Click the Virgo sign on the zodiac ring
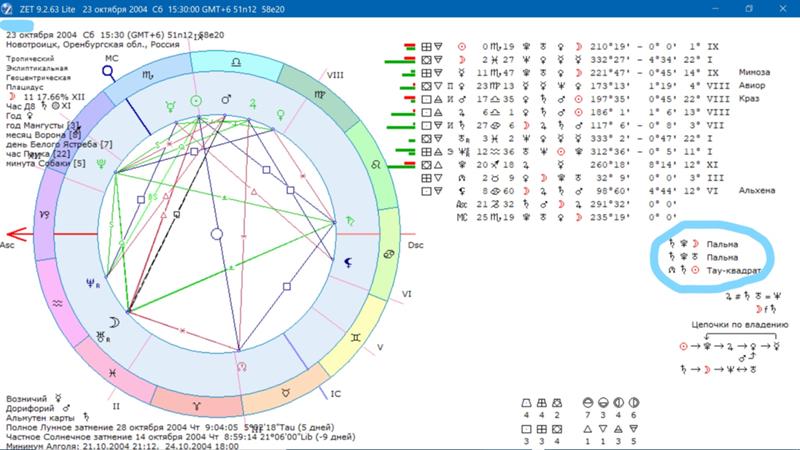800x450 pixels. pyautogui.click(x=319, y=94)
